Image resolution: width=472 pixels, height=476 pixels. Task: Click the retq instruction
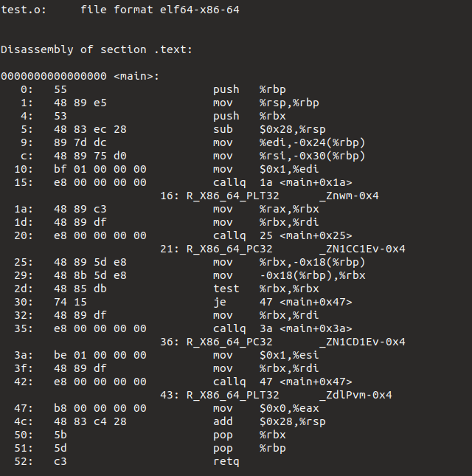pos(226,461)
